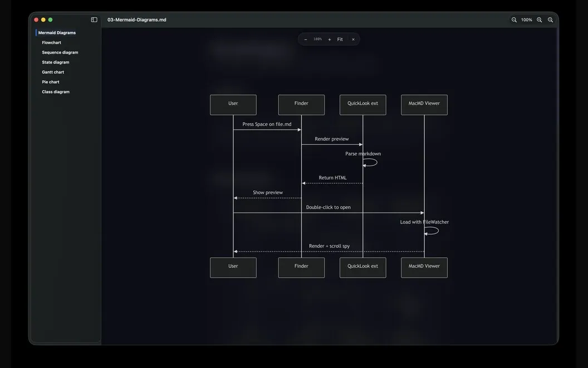
Task: Click the "Return HTML" message label
Action: pos(332,178)
